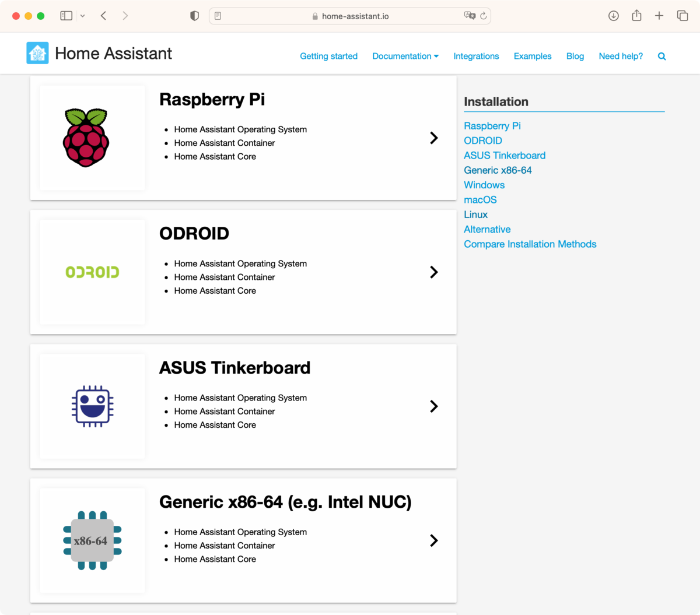Click the Home Assistant logo icon
This screenshot has height=615, width=700.
click(37, 53)
